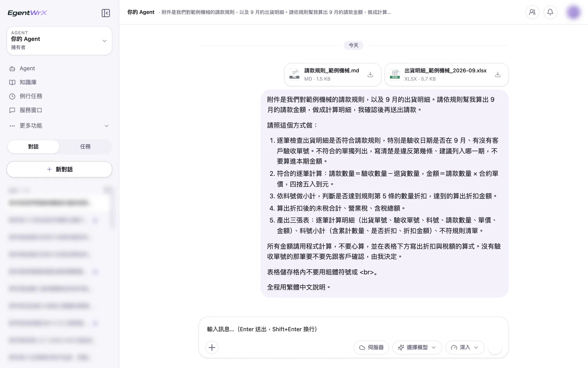Image resolution: width=588 pixels, height=368 pixels.
Task: Open the 請款規則_範例機械.md attachment card
Action: pyautogui.click(x=333, y=75)
